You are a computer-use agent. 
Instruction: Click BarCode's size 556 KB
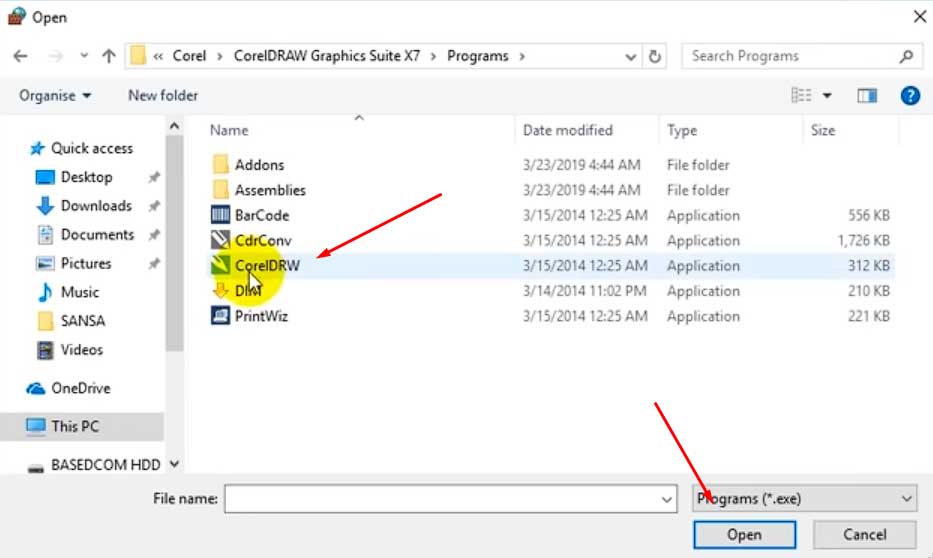[869, 215]
